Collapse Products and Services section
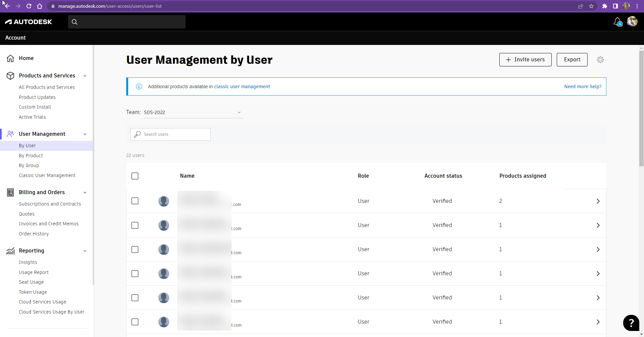The image size is (644, 337). tap(85, 76)
